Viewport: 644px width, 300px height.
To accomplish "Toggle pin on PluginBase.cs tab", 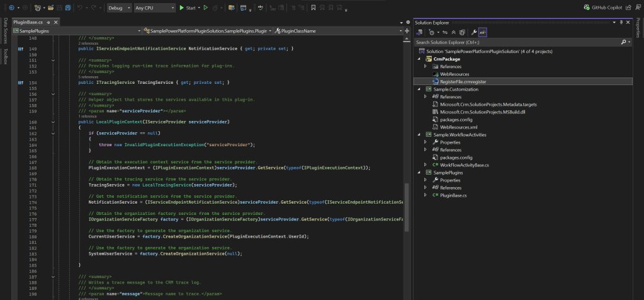I will pos(49,22).
